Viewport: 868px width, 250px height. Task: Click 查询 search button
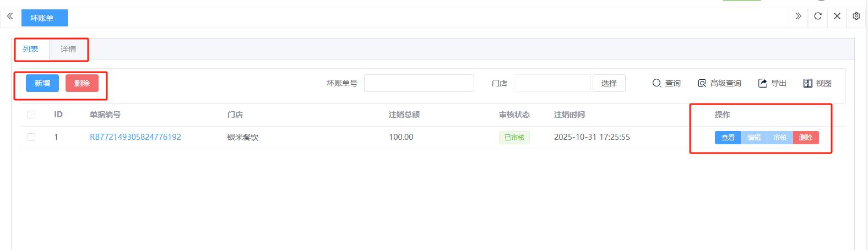[666, 83]
